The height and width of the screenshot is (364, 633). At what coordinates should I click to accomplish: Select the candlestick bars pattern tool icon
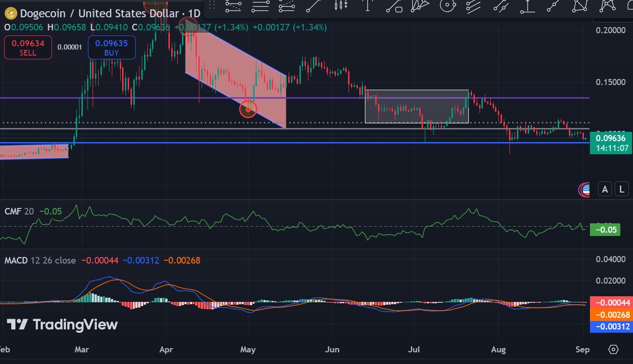pos(341,6)
